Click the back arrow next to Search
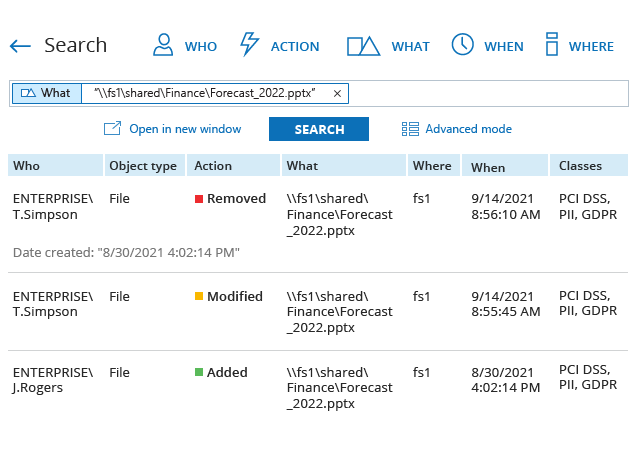The image size is (640, 450). [x=21, y=46]
